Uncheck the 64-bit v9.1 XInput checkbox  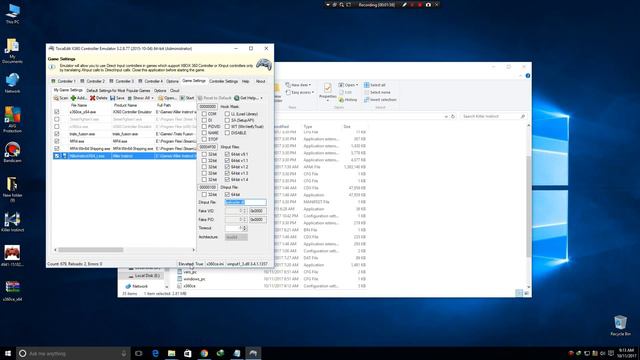pos(227,154)
